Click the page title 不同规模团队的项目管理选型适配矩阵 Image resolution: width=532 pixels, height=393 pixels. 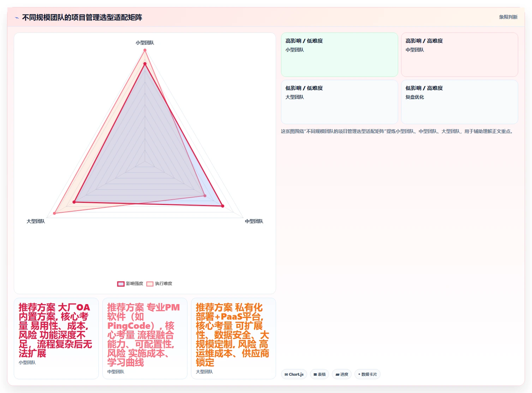(82, 17)
